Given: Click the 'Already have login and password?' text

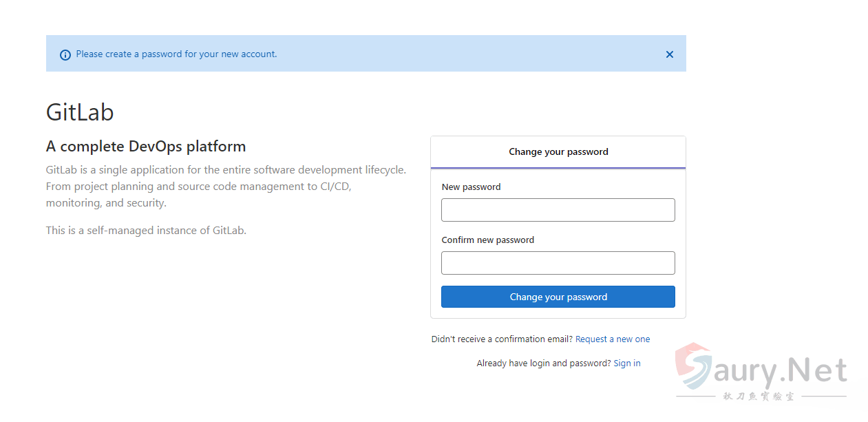Looking at the screenshot, I should tap(543, 363).
